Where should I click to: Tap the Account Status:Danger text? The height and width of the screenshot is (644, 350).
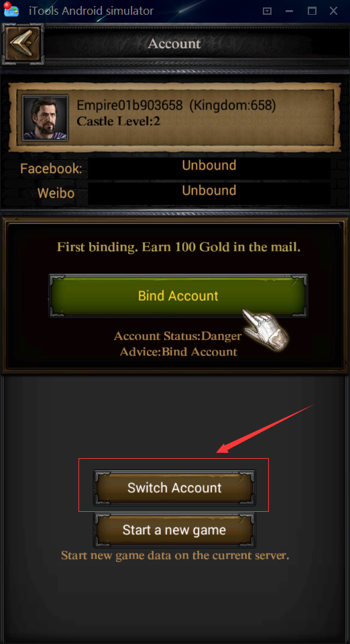[x=178, y=336]
